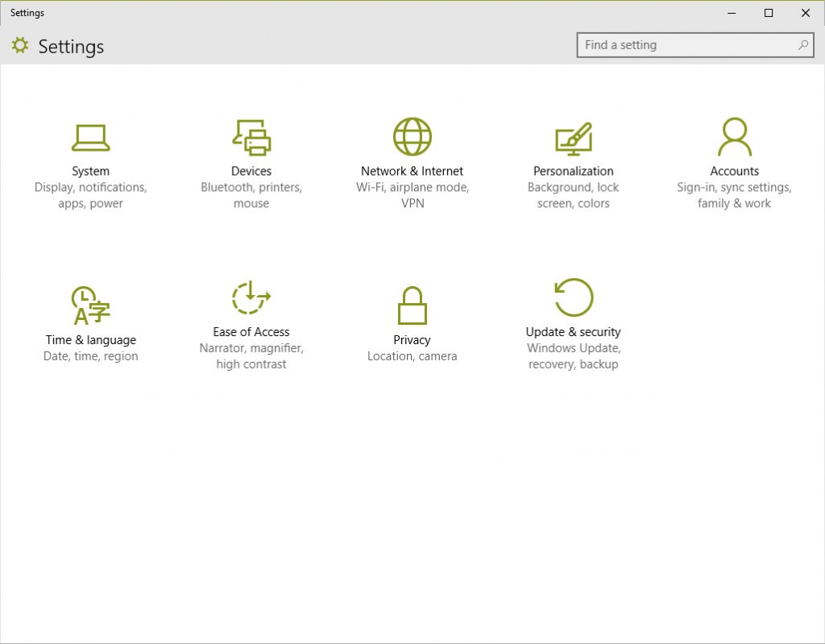Click 'Sign-in, sync settings, family & work' text

click(x=735, y=195)
